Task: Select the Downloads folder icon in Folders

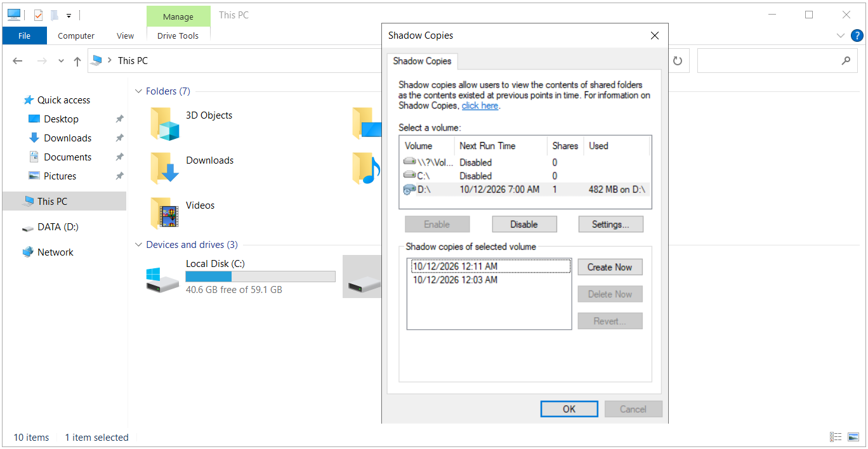Action: (x=165, y=168)
